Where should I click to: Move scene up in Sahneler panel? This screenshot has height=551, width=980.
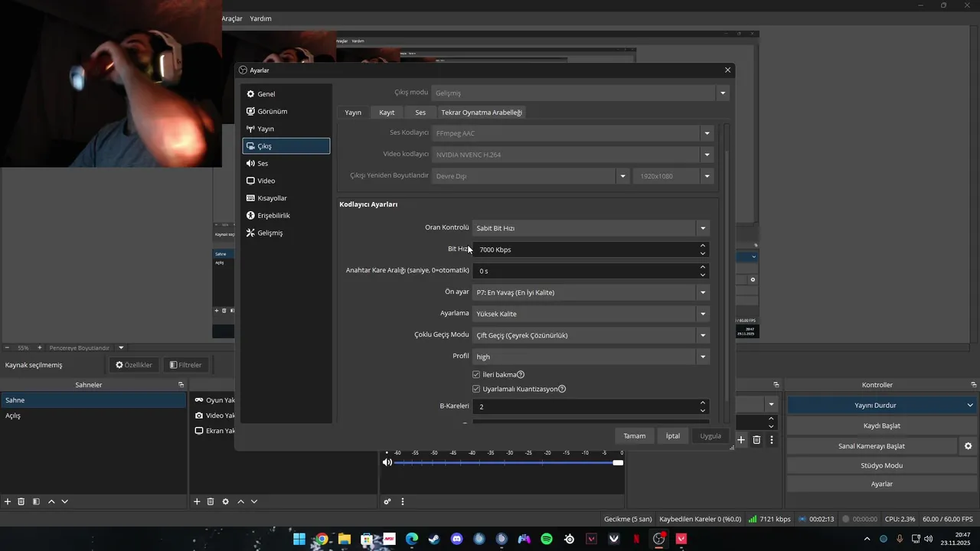(51, 501)
